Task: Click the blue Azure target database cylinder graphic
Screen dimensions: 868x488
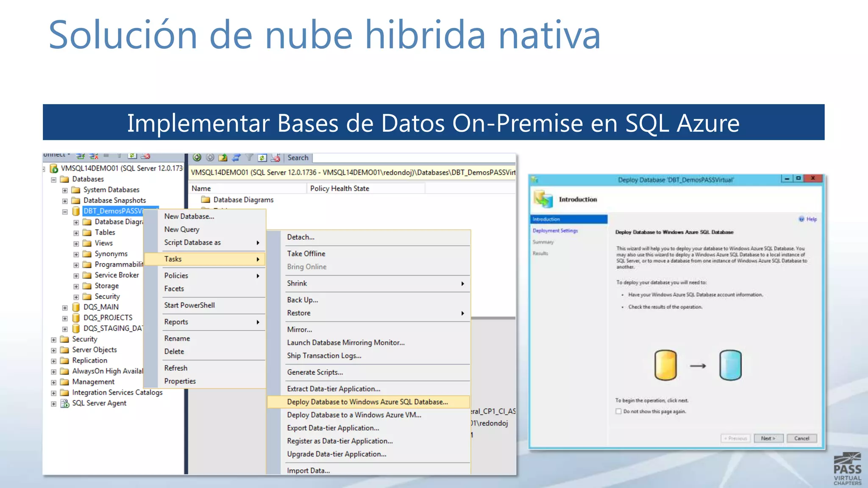Action: pos(730,365)
